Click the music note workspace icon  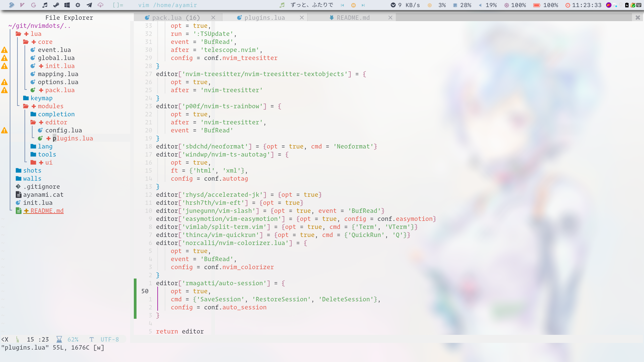45,5
